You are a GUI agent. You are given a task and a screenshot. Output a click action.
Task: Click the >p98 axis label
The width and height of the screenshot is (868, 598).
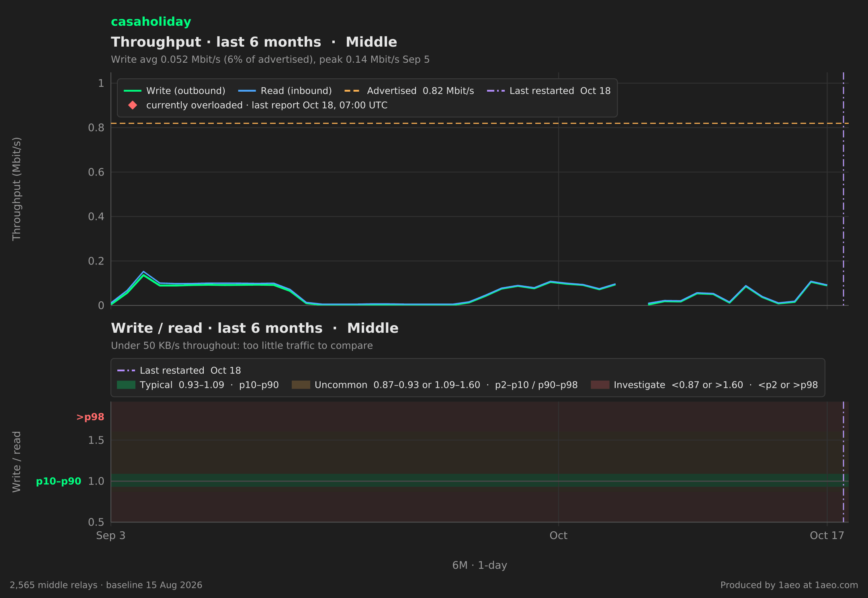pyautogui.click(x=90, y=417)
